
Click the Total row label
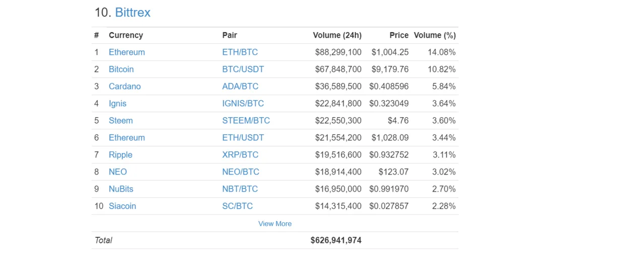pyautogui.click(x=103, y=240)
